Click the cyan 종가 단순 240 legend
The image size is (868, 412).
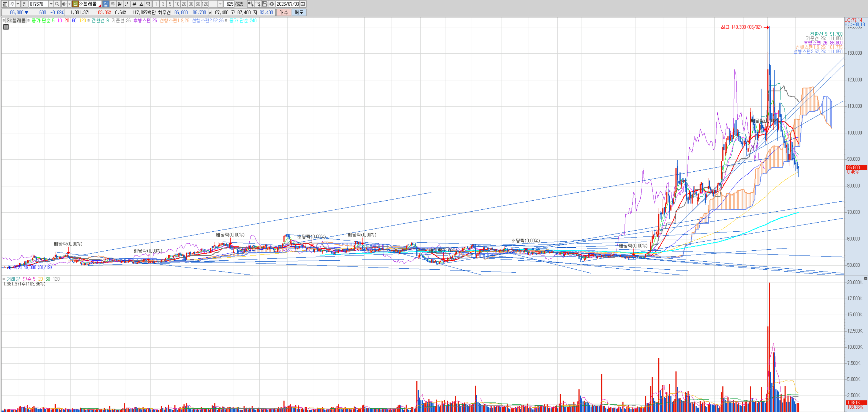coord(243,20)
